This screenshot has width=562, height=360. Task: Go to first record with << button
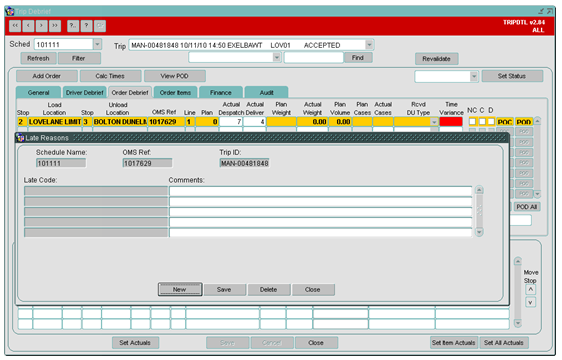click(15, 26)
